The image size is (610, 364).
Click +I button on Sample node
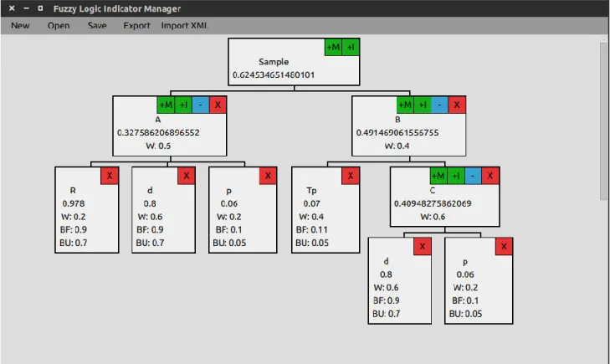(x=351, y=47)
